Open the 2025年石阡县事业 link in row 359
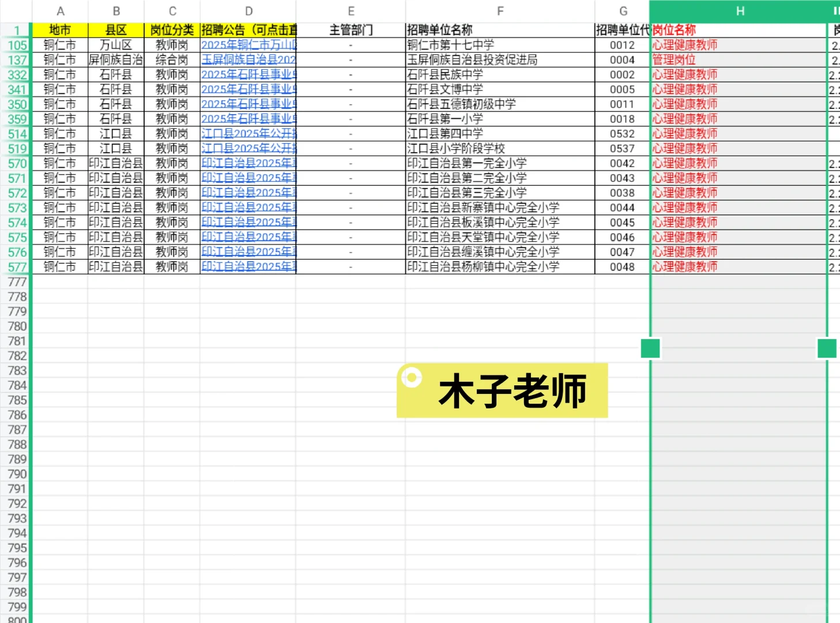The width and height of the screenshot is (840, 623). (248, 119)
